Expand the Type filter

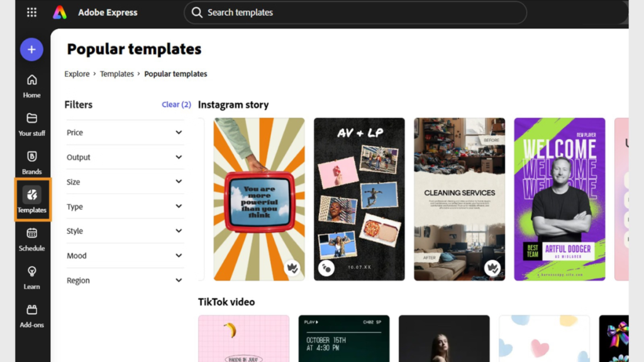tap(125, 206)
